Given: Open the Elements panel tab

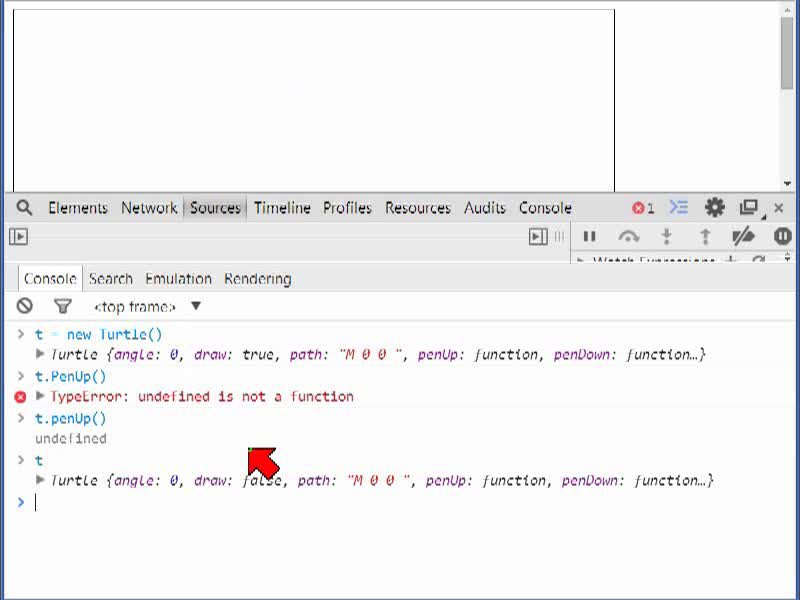Looking at the screenshot, I should [x=78, y=208].
